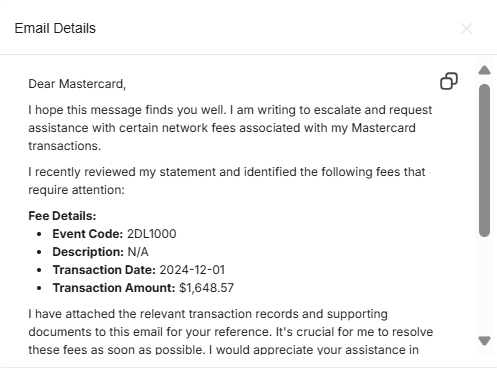This screenshot has height=370, width=497.
Task: Click the 'Fee Details:' heading
Action: (x=62, y=216)
